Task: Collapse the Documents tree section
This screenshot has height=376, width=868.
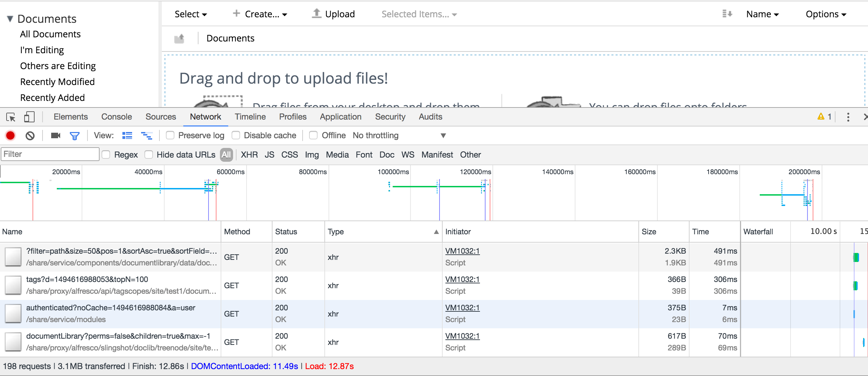Action: click(10, 19)
